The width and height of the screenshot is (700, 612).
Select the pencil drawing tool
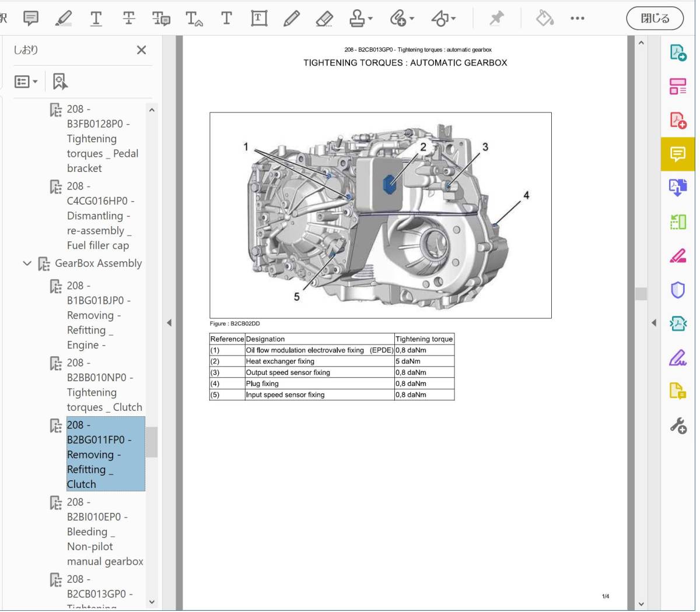[x=291, y=18]
